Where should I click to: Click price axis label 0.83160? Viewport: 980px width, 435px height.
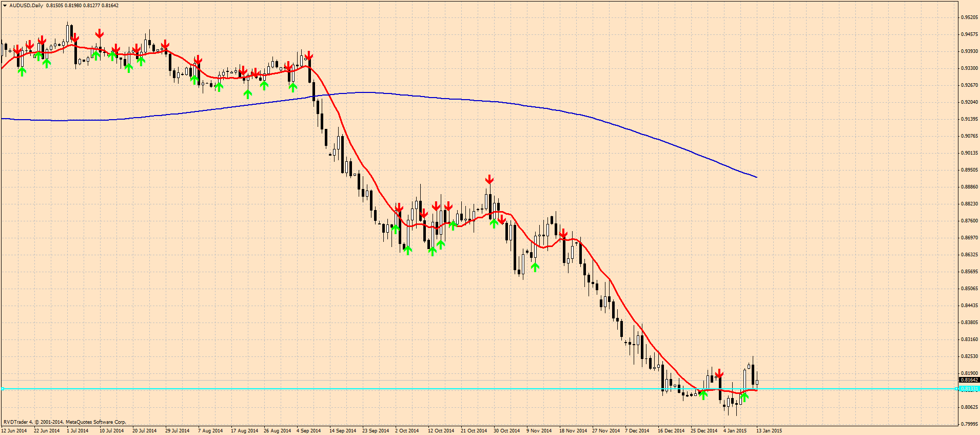(x=969, y=339)
